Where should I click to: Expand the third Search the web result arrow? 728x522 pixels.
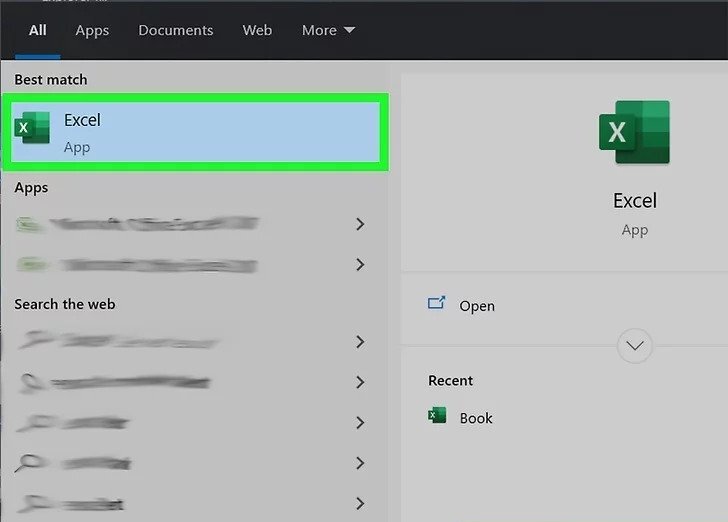(360, 423)
